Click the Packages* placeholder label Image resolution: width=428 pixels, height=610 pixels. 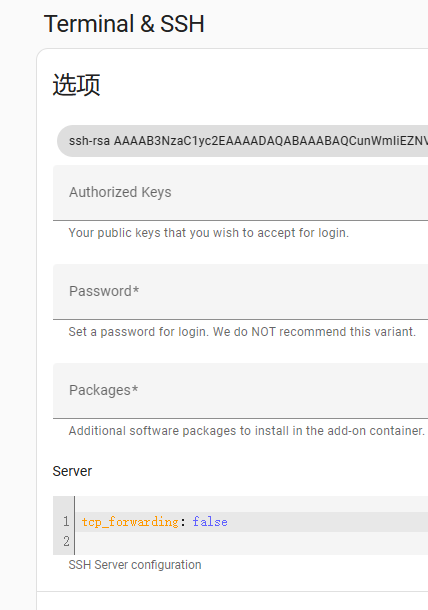[103, 390]
